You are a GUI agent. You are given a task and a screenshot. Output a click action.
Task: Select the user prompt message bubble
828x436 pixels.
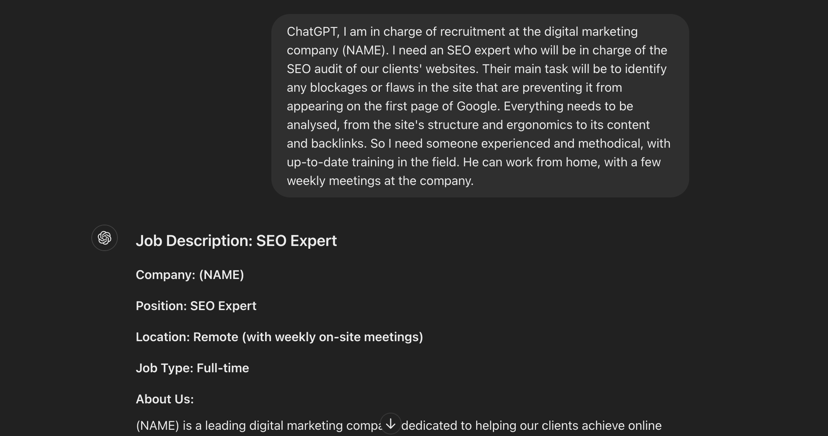tap(480, 106)
